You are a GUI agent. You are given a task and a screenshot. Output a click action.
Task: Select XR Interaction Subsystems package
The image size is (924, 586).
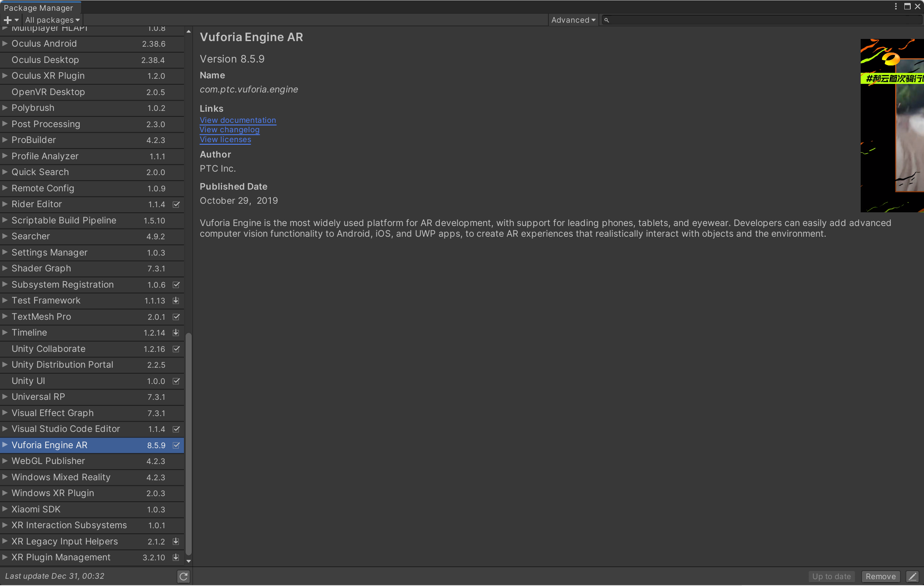point(92,525)
